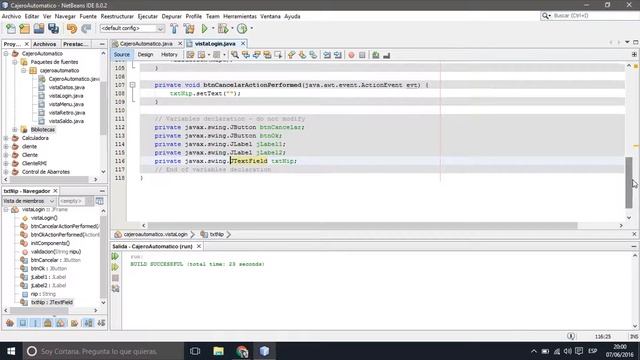This screenshot has width=640, height=360.
Task: Click the Uncomment lines icon
Action: point(386,55)
